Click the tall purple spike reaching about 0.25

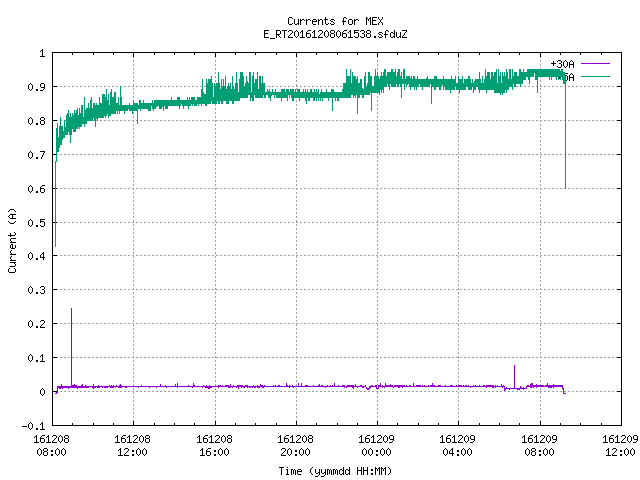point(71,347)
